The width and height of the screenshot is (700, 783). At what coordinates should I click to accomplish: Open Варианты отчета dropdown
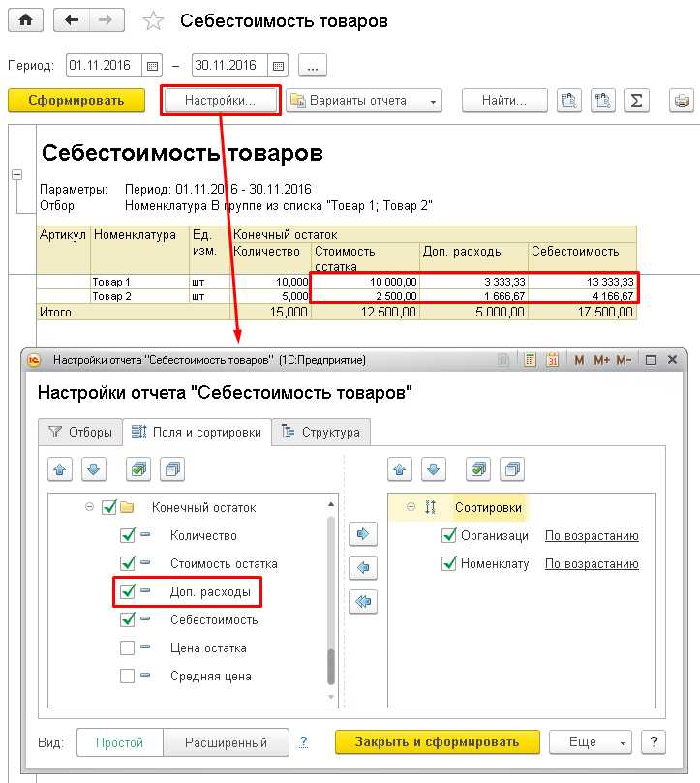pos(364,101)
